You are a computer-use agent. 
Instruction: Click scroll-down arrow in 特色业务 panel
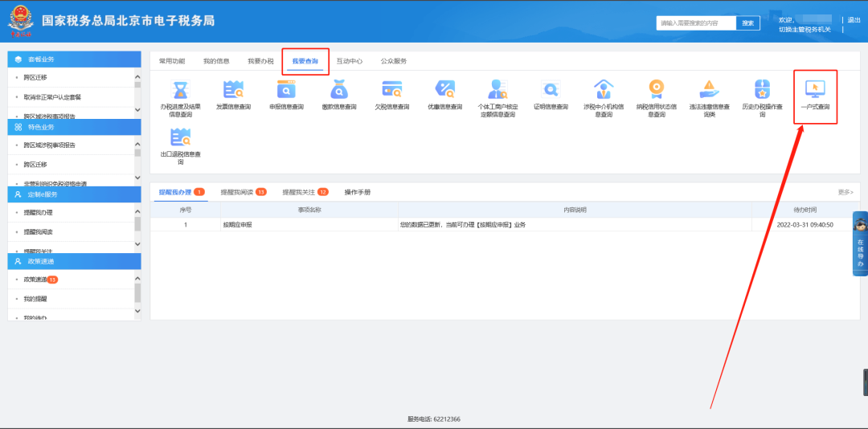coord(137,178)
